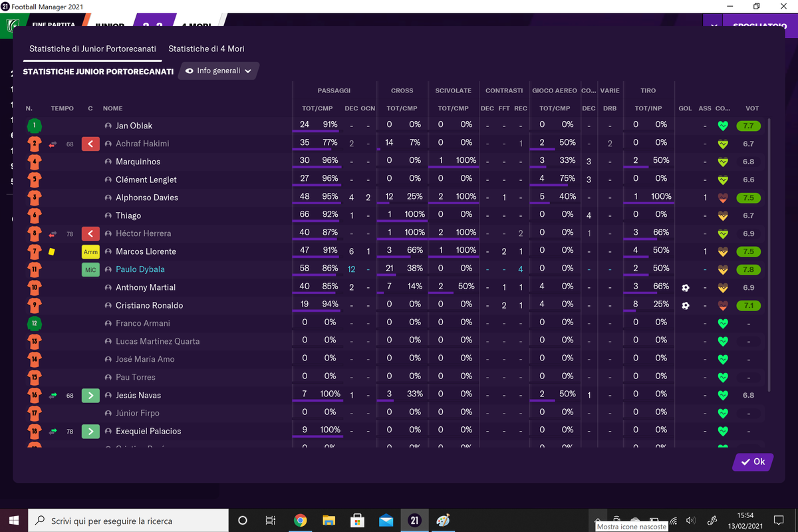Click Jan Oblak's green condition heart icon
The width and height of the screenshot is (798, 532).
pyautogui.click(x=724, y=126)
